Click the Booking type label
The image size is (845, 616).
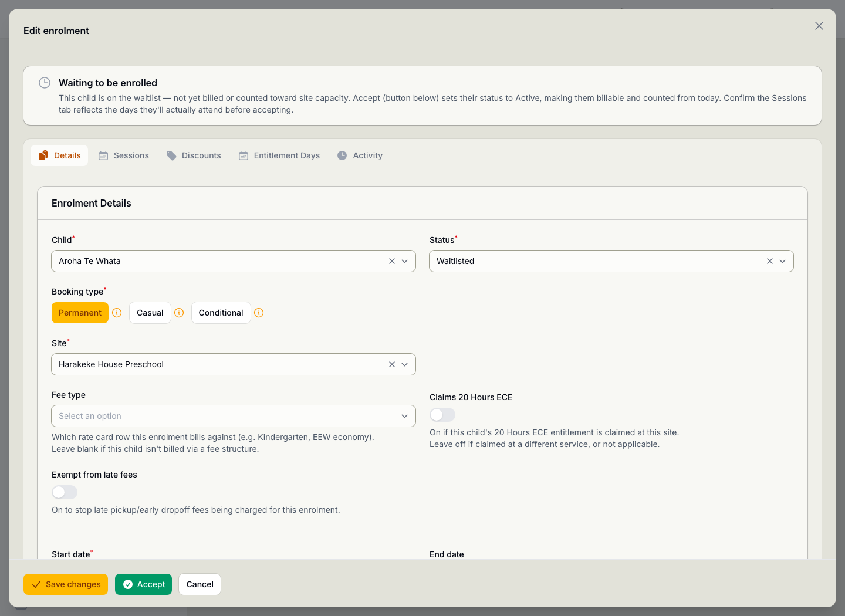click(77, 292)
